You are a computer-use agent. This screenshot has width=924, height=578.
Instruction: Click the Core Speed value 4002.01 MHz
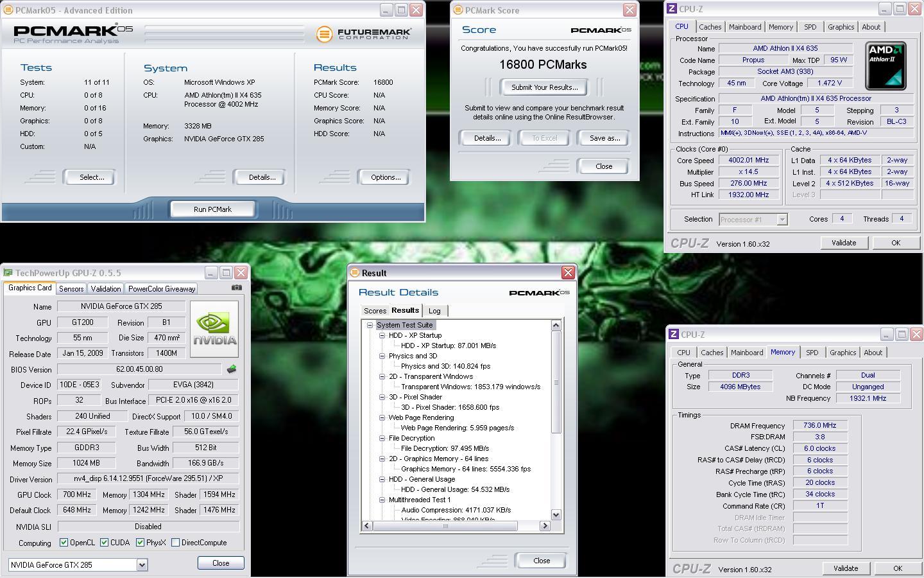pos(748,161)
